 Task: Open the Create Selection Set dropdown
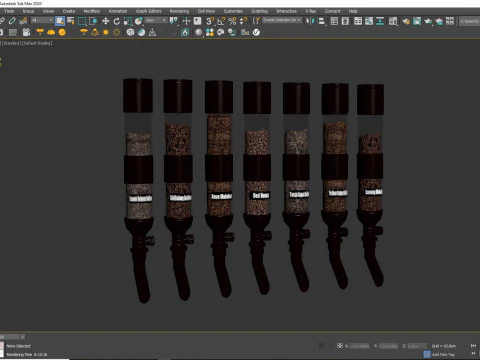(x=282, y=20)
